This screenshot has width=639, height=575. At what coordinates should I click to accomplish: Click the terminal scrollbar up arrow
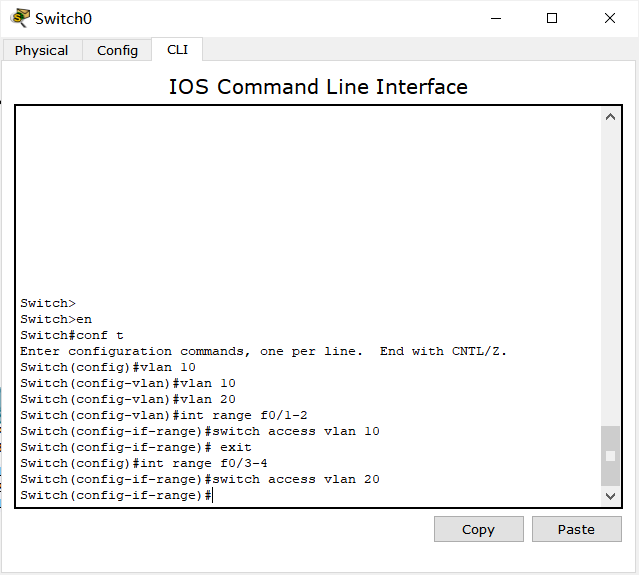tap(611, 118)
